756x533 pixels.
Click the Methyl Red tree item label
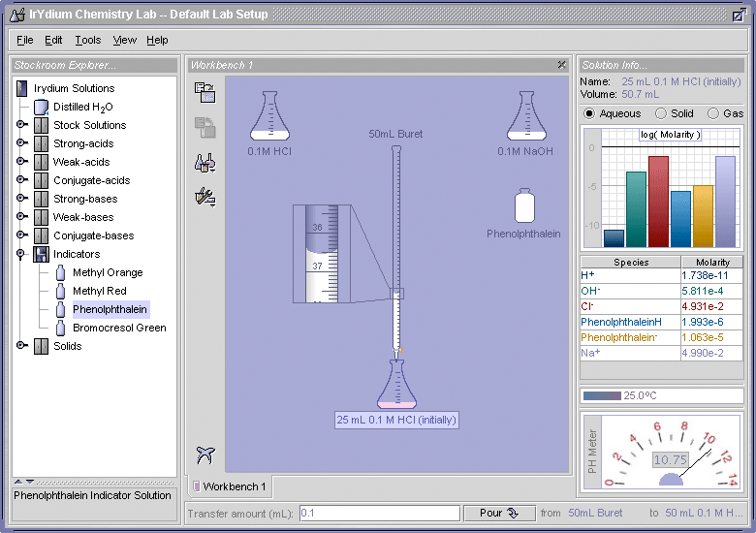click(x=99, y=291)
